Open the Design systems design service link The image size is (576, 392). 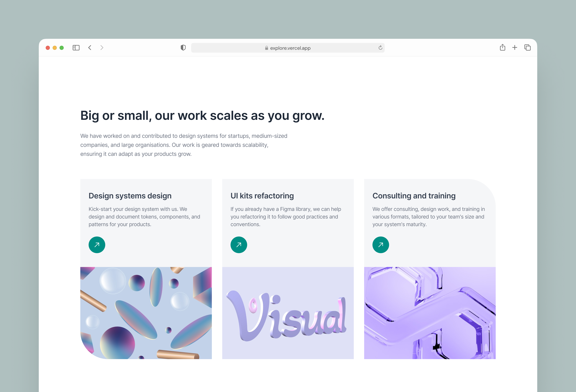coord(97,245)
